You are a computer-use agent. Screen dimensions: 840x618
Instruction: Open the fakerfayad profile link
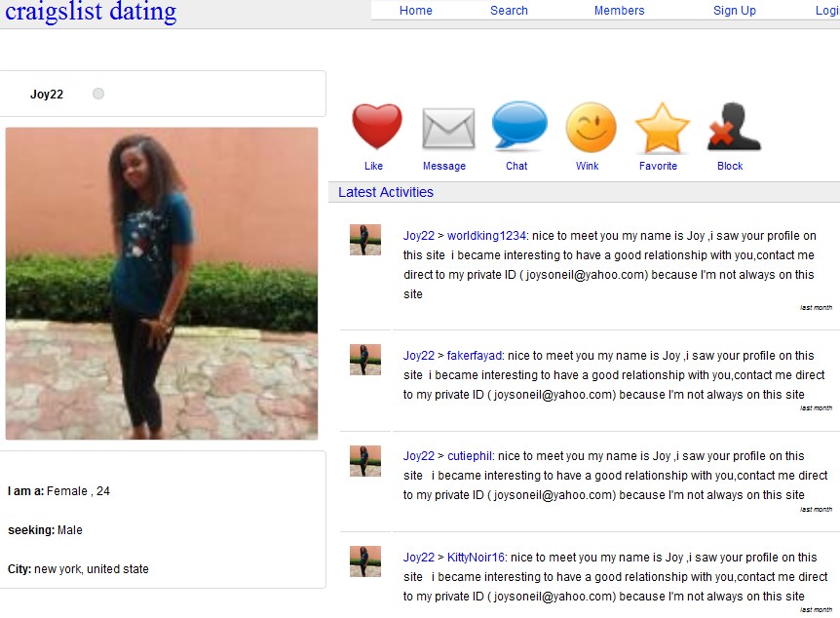[x=475, y=356]
